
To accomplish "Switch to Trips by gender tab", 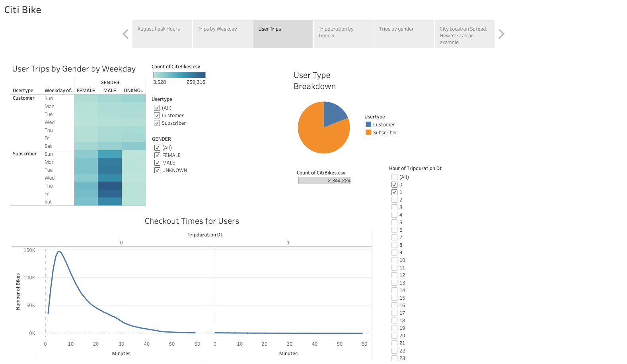I will 404,34.
